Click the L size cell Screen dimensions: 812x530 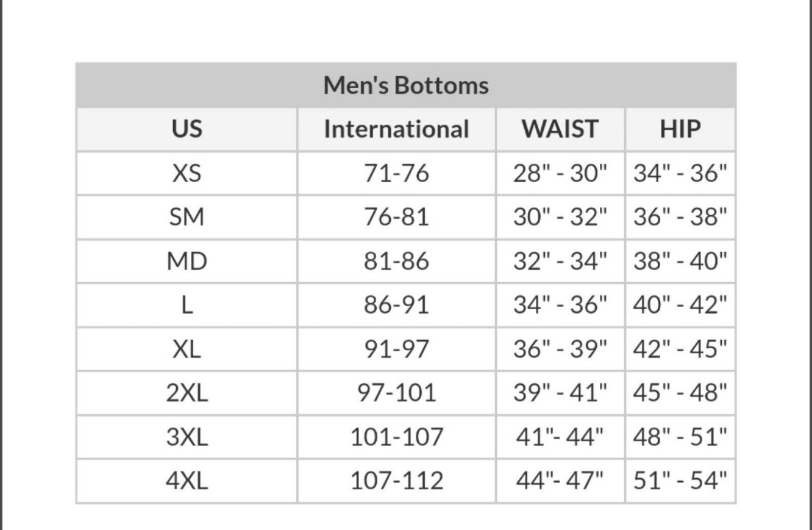coord(187,305)
